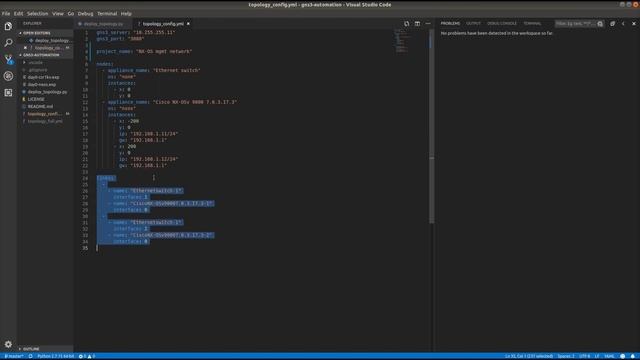Click the notifications bell in status bar
This screenshot has height=360, width=640.
633,356
